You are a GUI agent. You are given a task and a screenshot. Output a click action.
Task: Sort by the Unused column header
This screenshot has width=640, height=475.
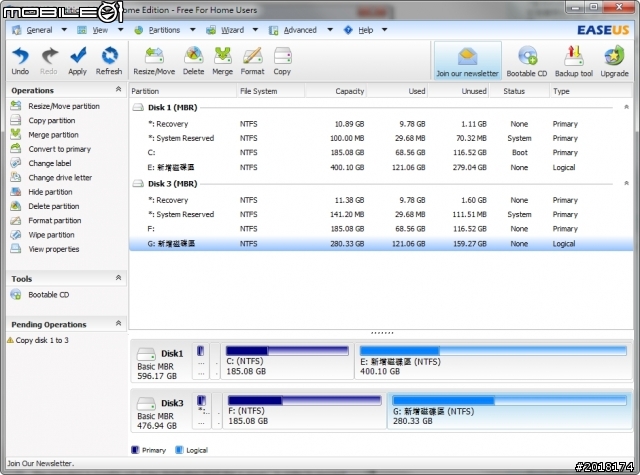[x=459, y=91]
